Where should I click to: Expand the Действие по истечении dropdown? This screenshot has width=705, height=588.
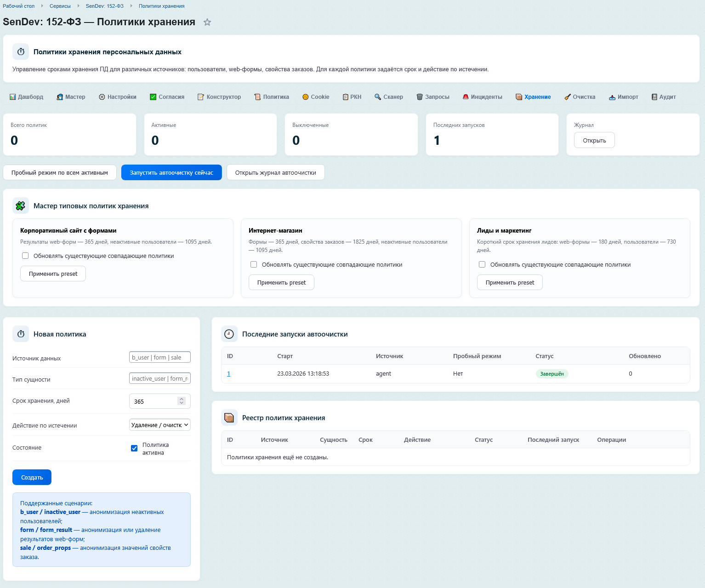(159, 425)
